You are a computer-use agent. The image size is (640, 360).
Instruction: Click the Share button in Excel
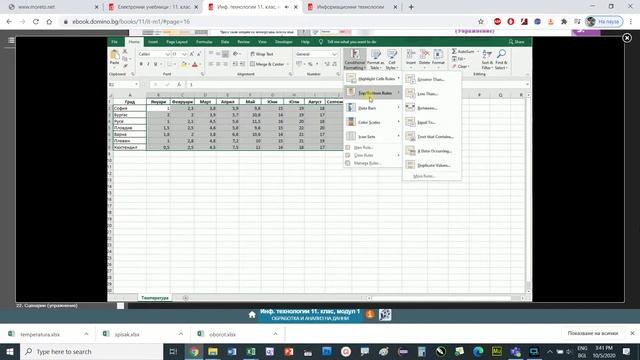coord(516,42)
